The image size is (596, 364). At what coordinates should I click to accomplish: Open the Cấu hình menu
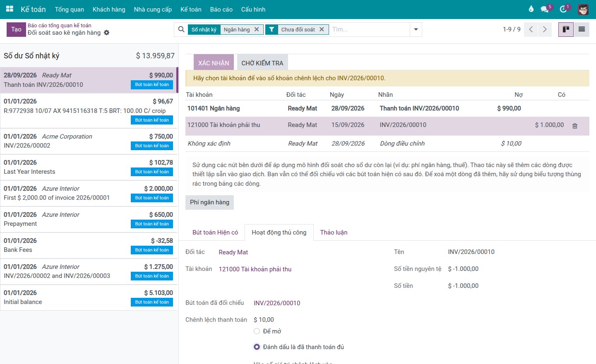tap(253, 9)
